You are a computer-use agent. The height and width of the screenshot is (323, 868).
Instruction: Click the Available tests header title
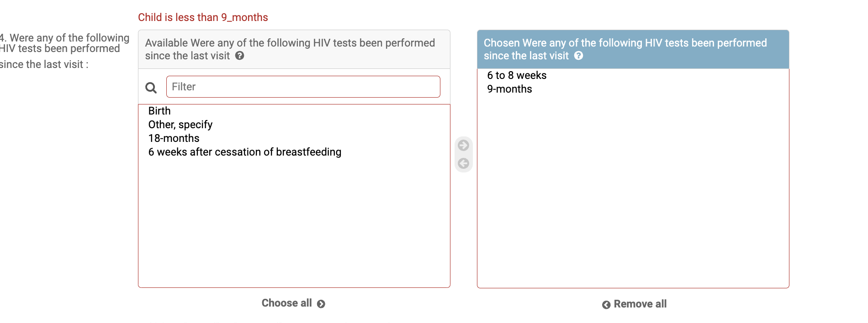[x=290, y=49]
